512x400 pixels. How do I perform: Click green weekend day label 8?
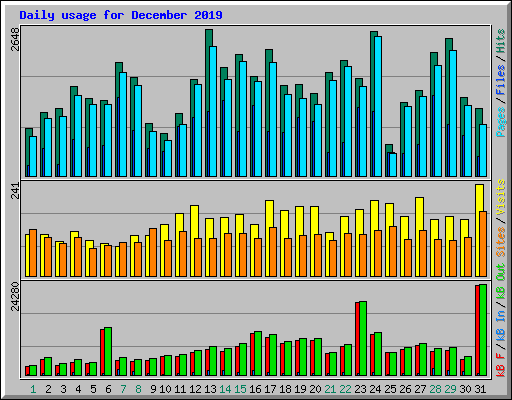coord(138,389)
